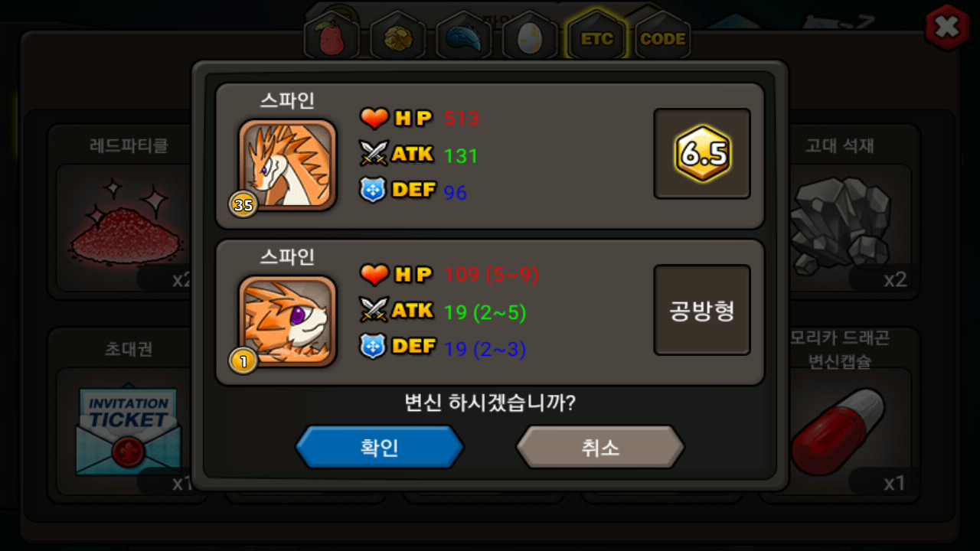This screenshot has height=551, width=980.
Task: Switch to the CODE tab
Action: [662, 38]
